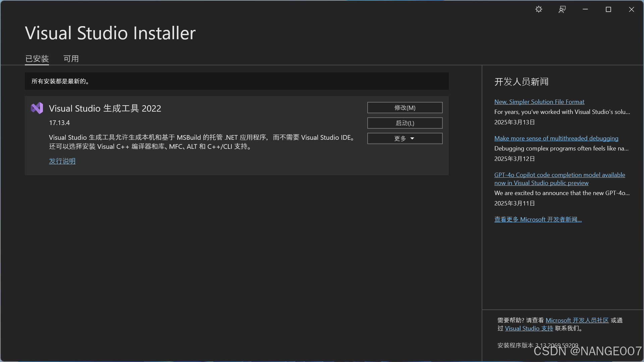Open the Visual Studio 支持 link

(x=529, y=328)
